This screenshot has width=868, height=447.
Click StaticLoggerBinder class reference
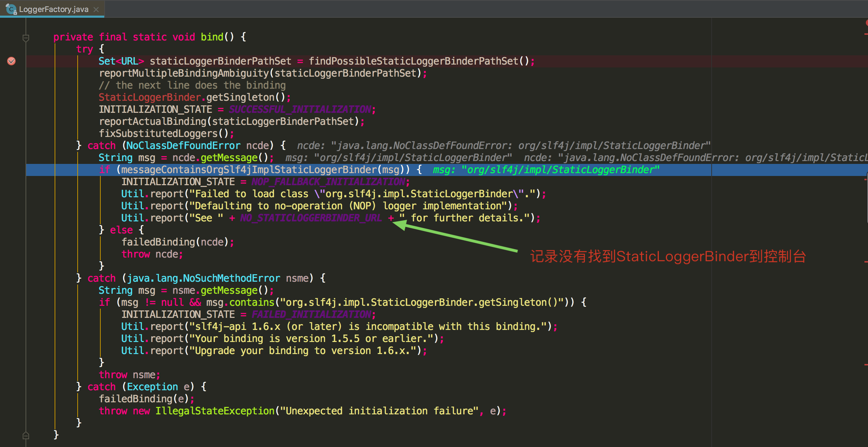pos(150,97)
